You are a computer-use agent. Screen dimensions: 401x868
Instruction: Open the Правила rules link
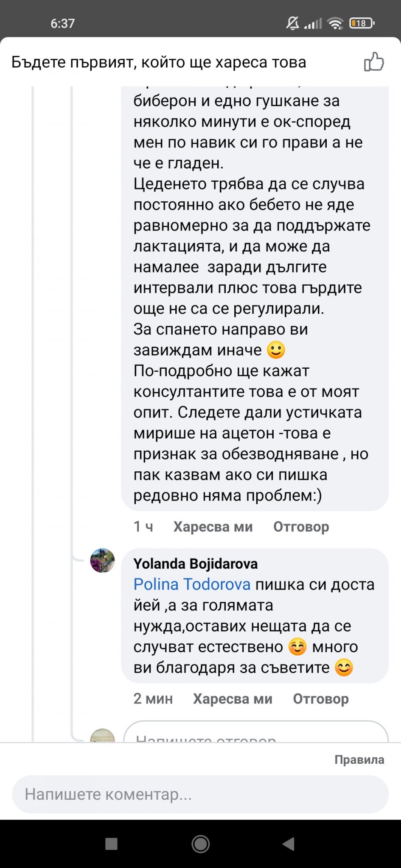tap(359, 759)
